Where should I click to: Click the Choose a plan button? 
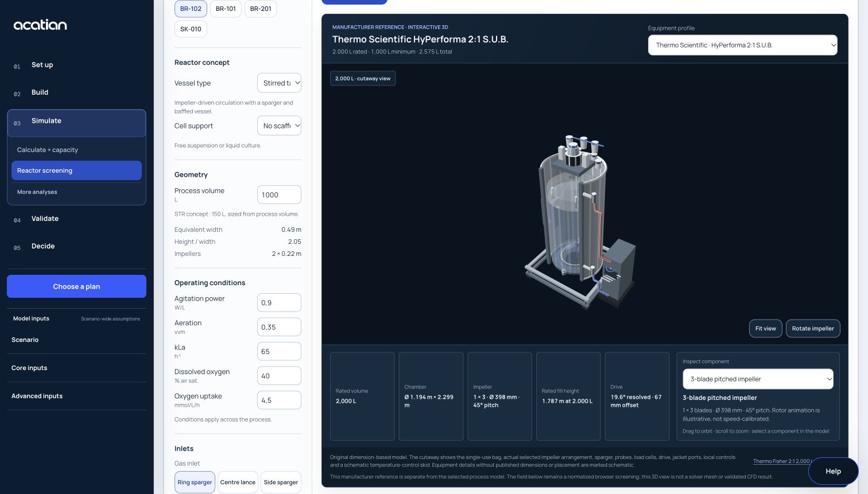76,286
